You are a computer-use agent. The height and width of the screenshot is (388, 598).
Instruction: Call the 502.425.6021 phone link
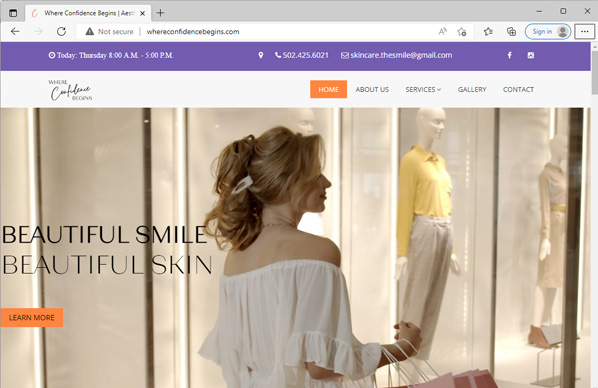click(305, 55)
